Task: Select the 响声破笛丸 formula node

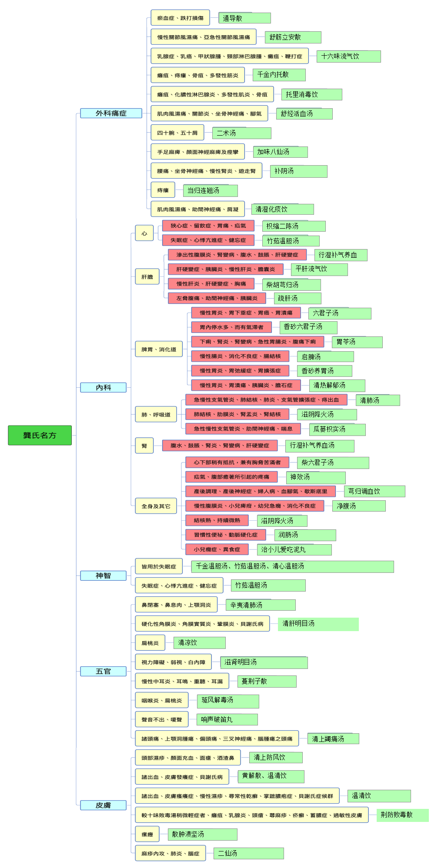Action: [227, 720]
